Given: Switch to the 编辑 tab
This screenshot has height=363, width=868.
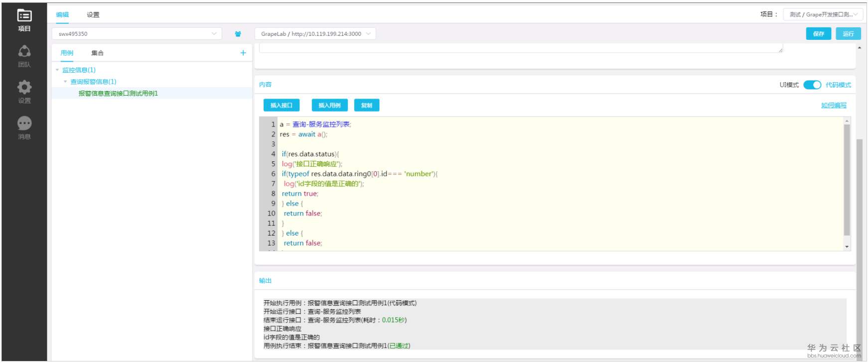Looking at the screenshot, I should 62,14.
